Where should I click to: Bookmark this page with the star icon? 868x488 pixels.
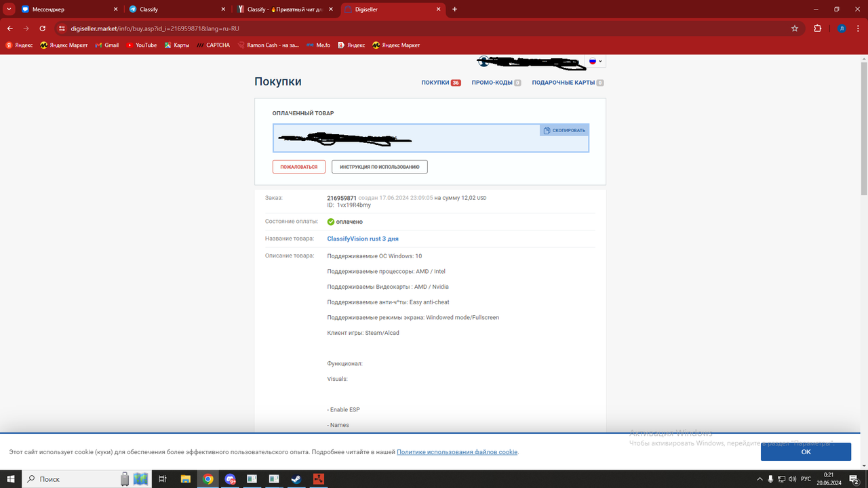tap(795, 28)
